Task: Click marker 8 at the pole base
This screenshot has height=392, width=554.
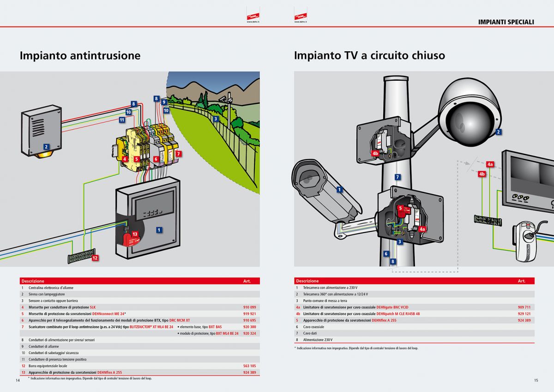Action: click(393, 261)
